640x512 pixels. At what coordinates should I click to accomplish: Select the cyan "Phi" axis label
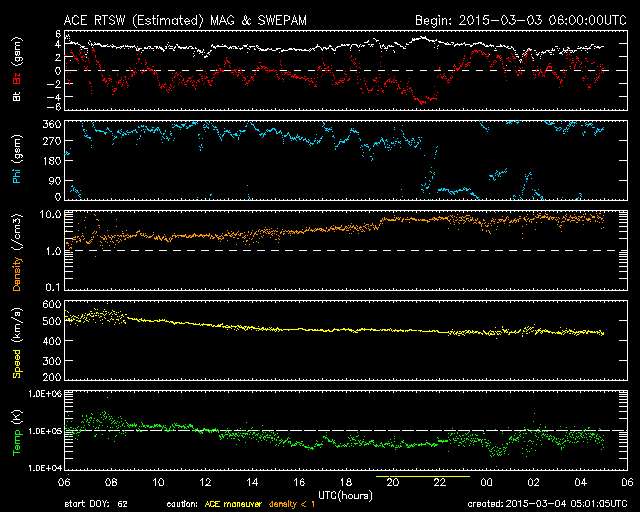[x=17, y=174]
